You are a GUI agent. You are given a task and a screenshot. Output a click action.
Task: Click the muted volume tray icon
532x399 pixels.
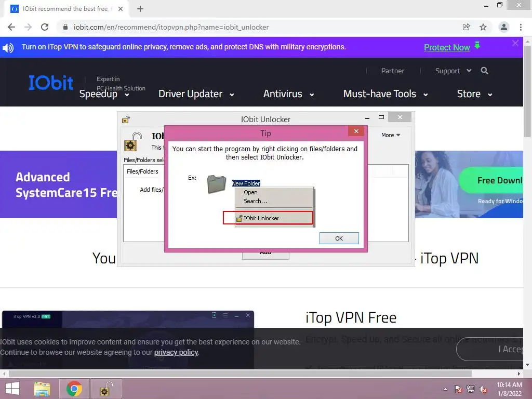483,389
